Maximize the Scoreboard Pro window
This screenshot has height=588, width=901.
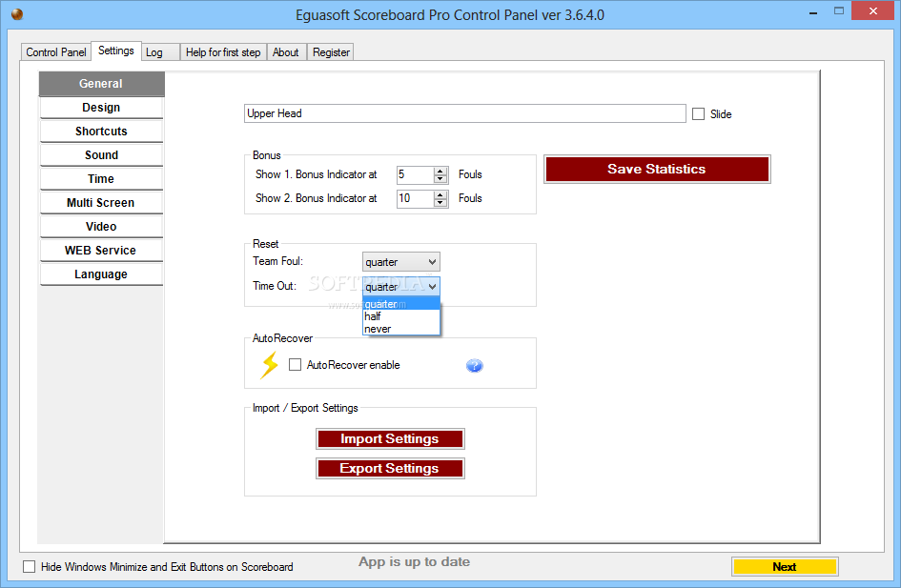tap(839, 10)
